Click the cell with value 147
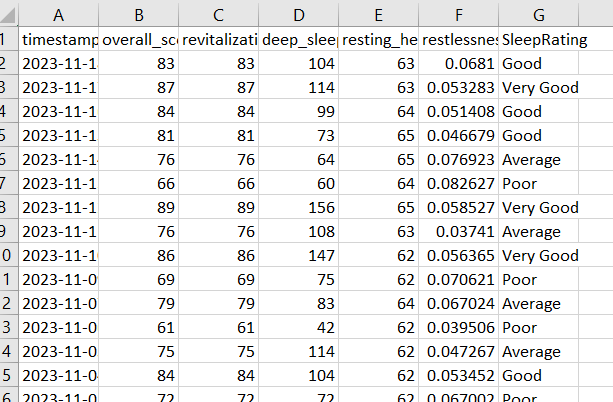The height and width of the screenshot is (402, 613). [x=299, y=256]
